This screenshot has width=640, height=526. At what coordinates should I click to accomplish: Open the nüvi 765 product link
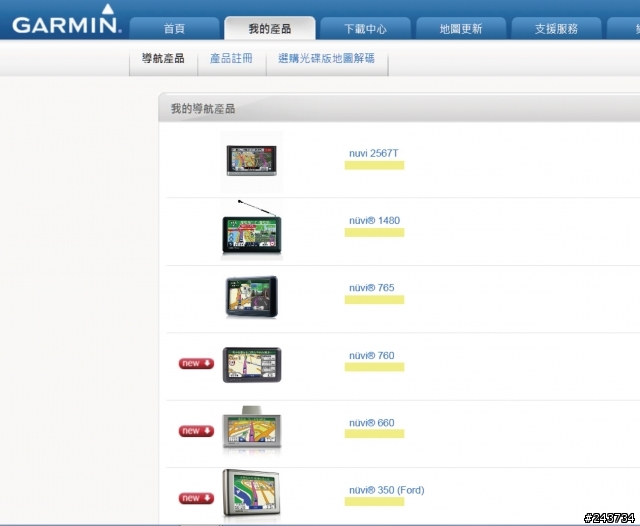click(371, 288)
